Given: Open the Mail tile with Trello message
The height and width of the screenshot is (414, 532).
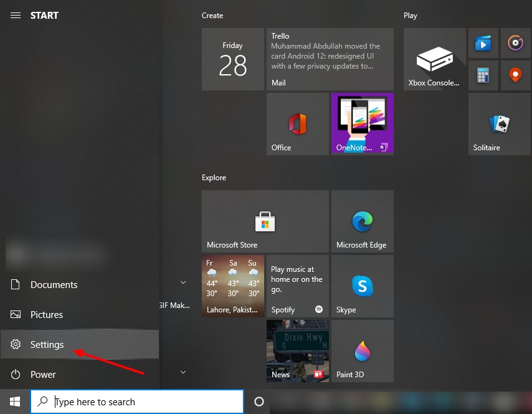Looking at the screenshot, I should [x=330, y=59].
